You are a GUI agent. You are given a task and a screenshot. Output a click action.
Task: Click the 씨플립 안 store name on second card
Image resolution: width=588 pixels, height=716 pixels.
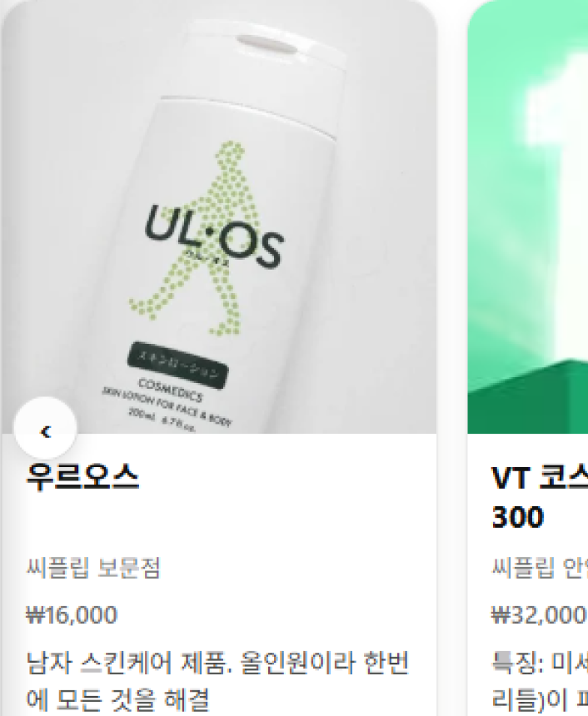point(540,568)
